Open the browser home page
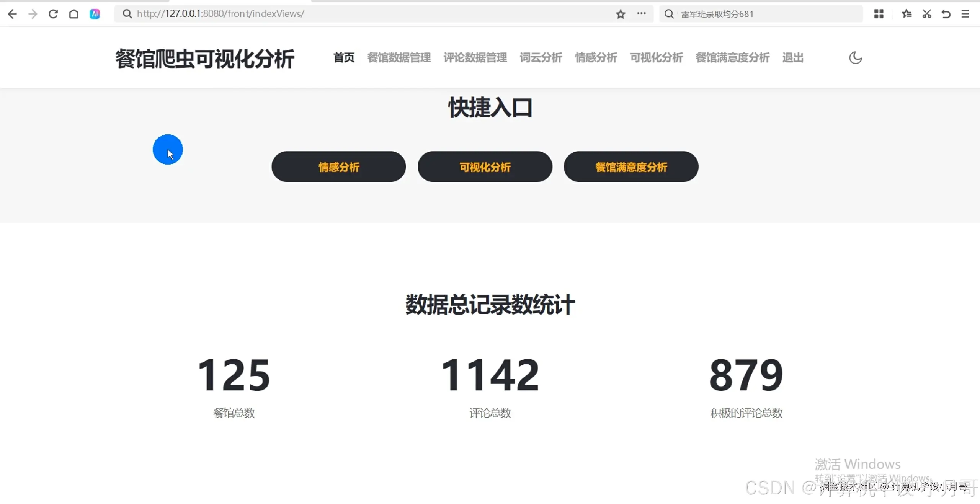 tap(74, 14)
